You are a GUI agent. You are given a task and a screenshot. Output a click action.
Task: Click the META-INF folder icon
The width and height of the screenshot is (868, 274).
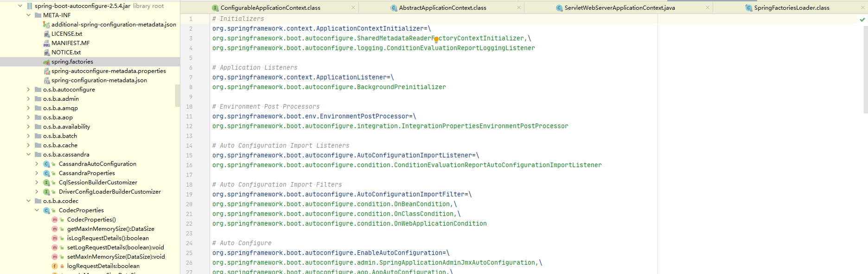38,15
